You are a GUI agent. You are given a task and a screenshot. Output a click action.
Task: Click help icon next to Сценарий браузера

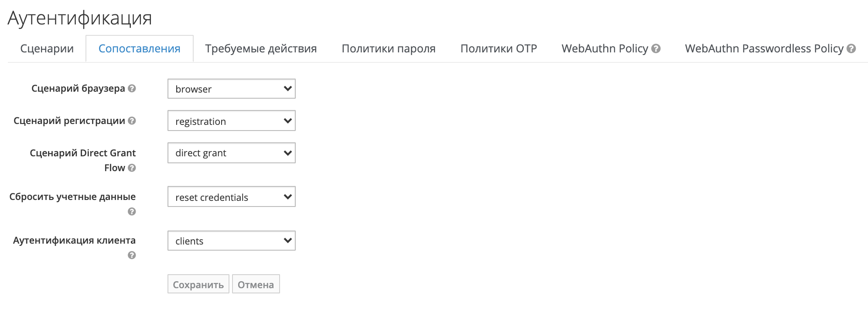(x=132, y=89)
